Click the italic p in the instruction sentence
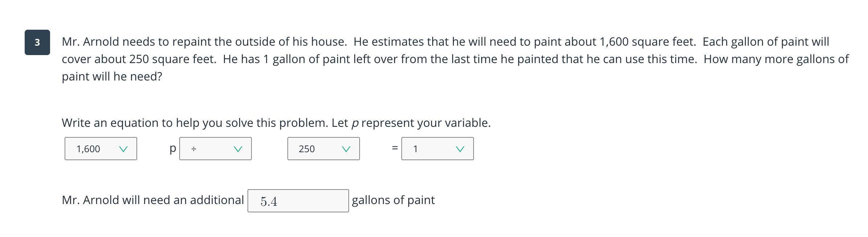This screenshot has width=868, height=237. (x=355, y=124)
